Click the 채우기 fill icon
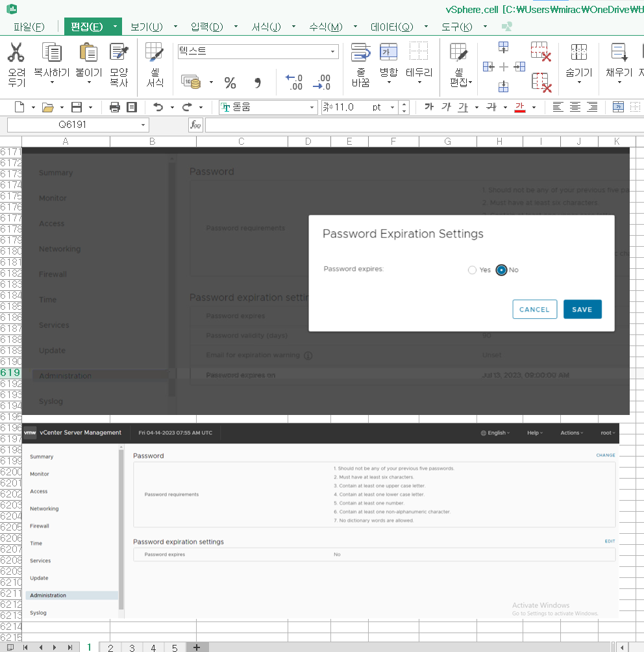The height and width of the screenshot is (652, 644). coord(619,53)
